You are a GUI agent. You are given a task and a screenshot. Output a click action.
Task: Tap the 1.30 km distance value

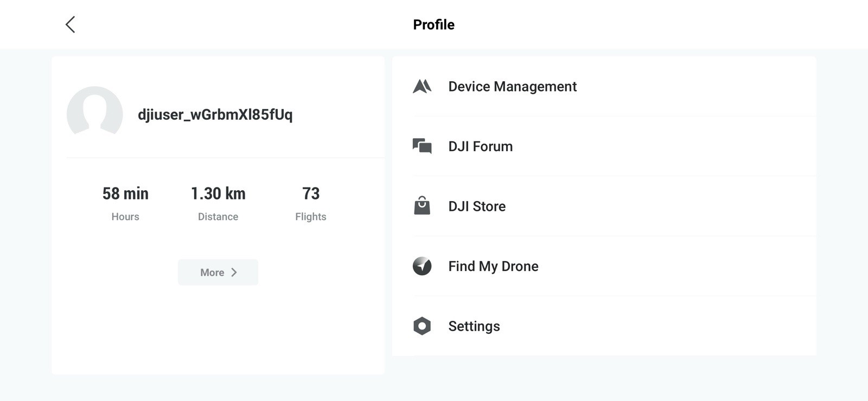(218, 193)
